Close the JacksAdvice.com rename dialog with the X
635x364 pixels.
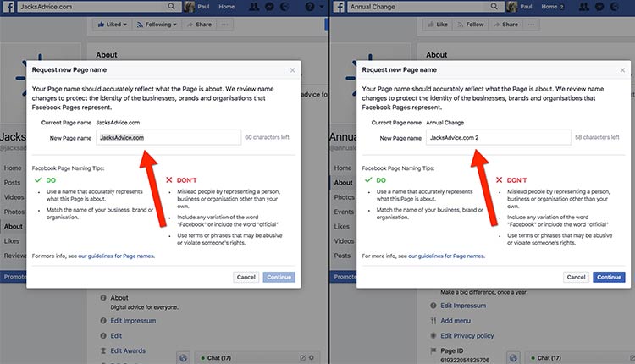(x=292, y=70)
